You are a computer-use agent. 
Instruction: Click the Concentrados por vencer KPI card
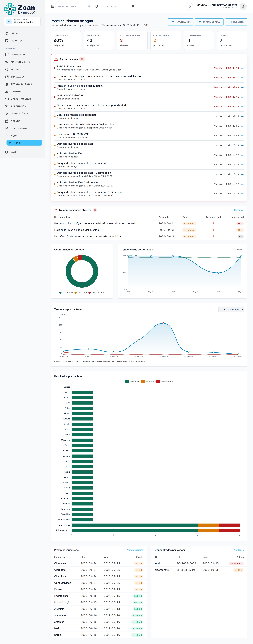coord(166,41)
